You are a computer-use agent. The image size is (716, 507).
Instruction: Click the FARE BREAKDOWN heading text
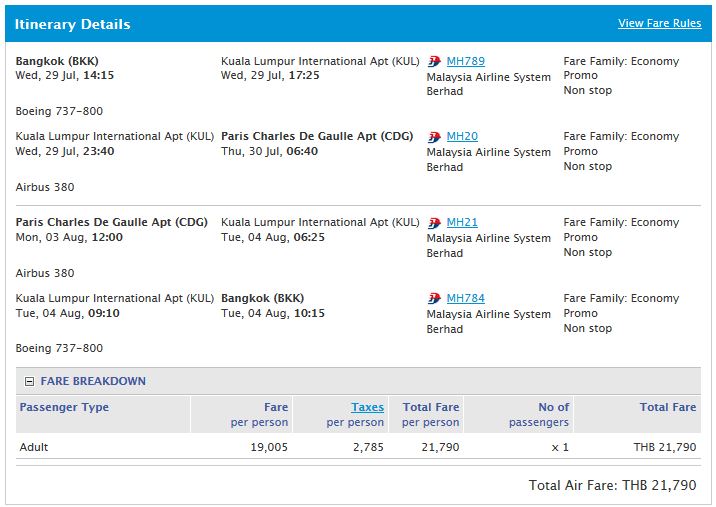(93, 381)
